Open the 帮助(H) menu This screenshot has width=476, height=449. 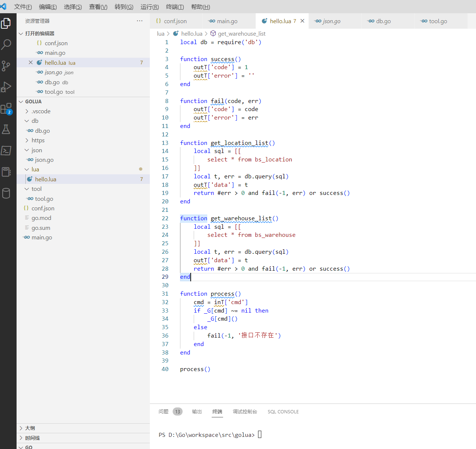point(201,7)
